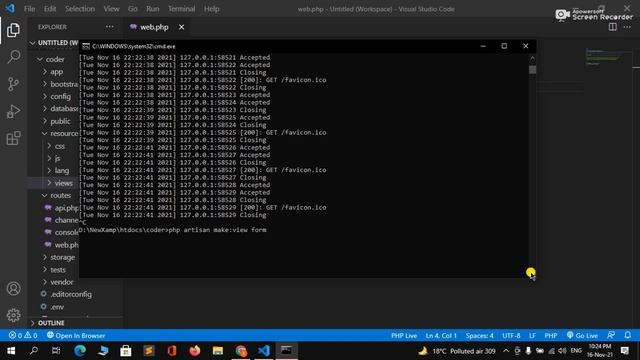The image size is (640, 360).
Task: Open the Accounts menu icon
Action: click(13, 289)
